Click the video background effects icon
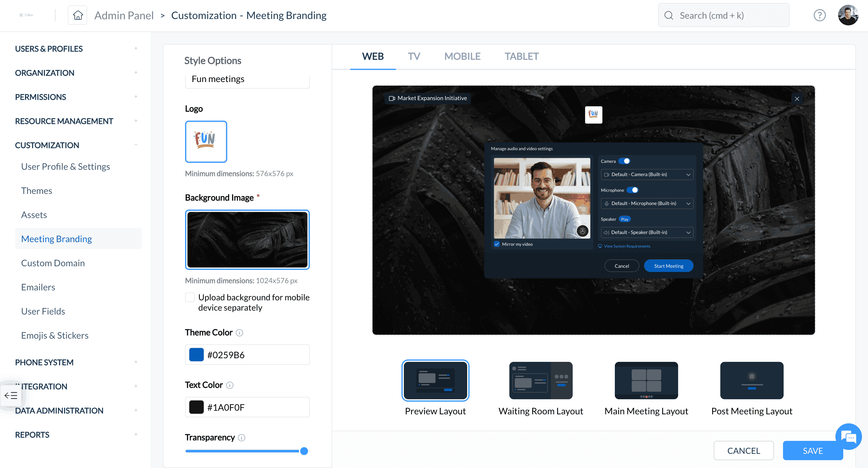 tap(582, 231)
